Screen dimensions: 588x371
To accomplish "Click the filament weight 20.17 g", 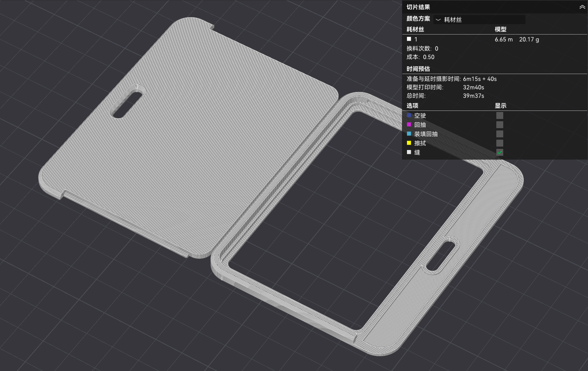I will point(529,40).
